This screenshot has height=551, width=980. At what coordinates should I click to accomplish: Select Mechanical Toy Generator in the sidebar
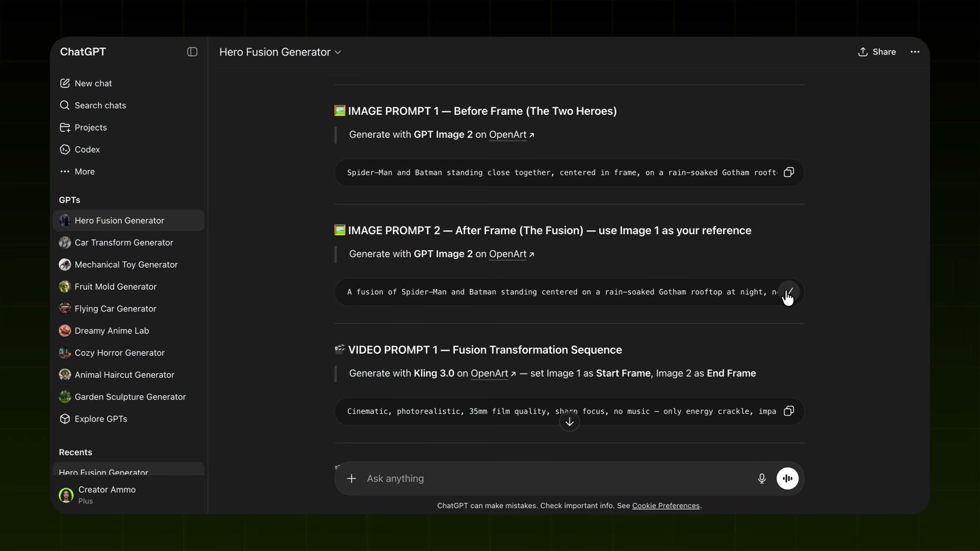[129, 264]
